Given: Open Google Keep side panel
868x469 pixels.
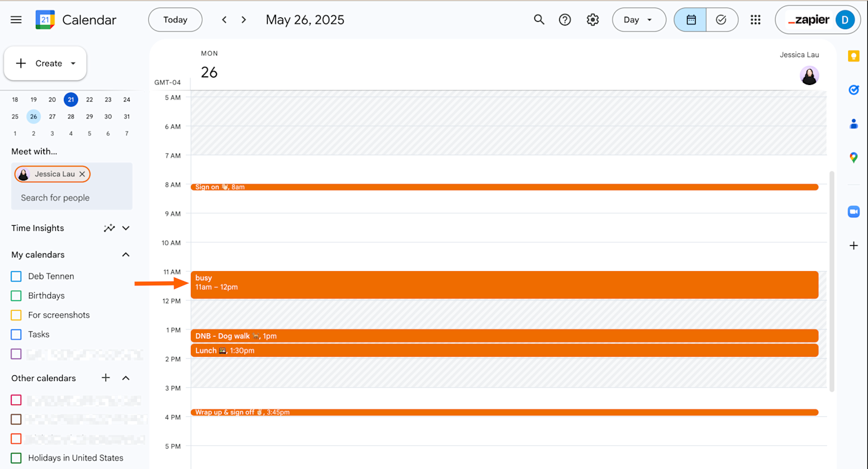Looking at the screenshot, I should 854,56.
